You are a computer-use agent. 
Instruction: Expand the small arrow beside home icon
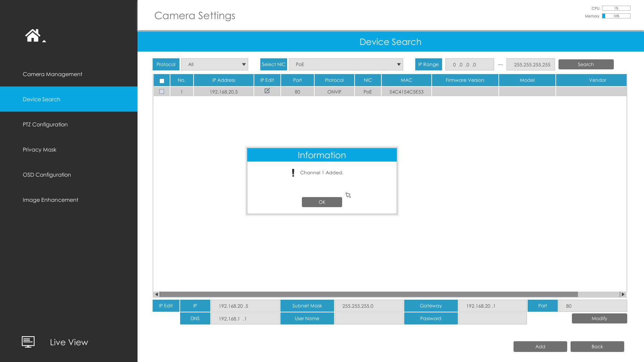[x=44, y=41]
